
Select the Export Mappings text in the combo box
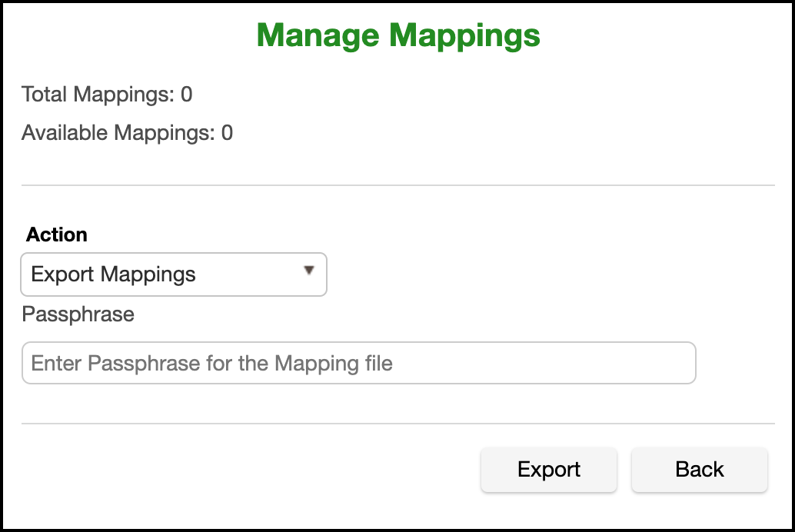coord(114,274)
